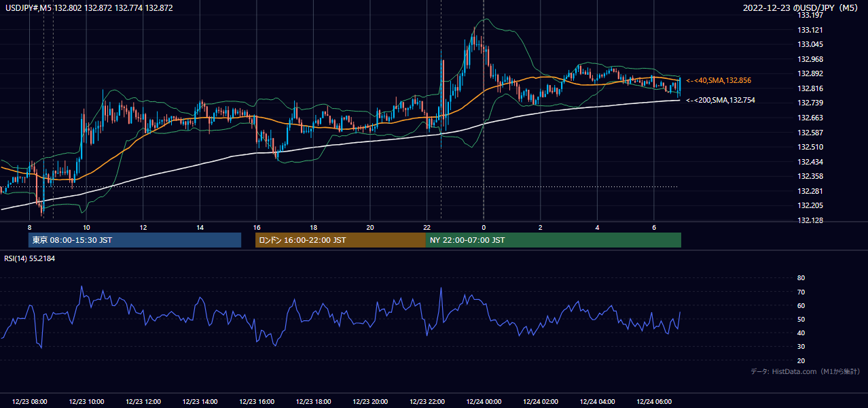The height and width of the screenshot is (408, 868).
Task: Click price axis value 132.510
Action: click(x=810, y=147)
